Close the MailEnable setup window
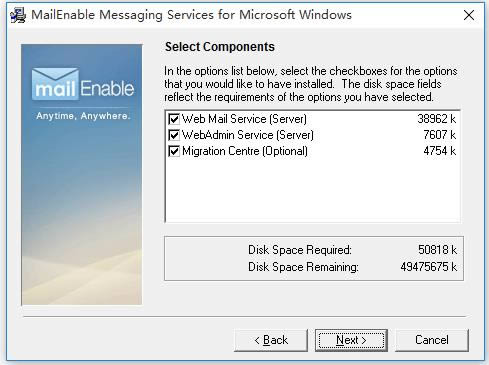The height and width of the screenshot is (365, 489). [469, 15]
